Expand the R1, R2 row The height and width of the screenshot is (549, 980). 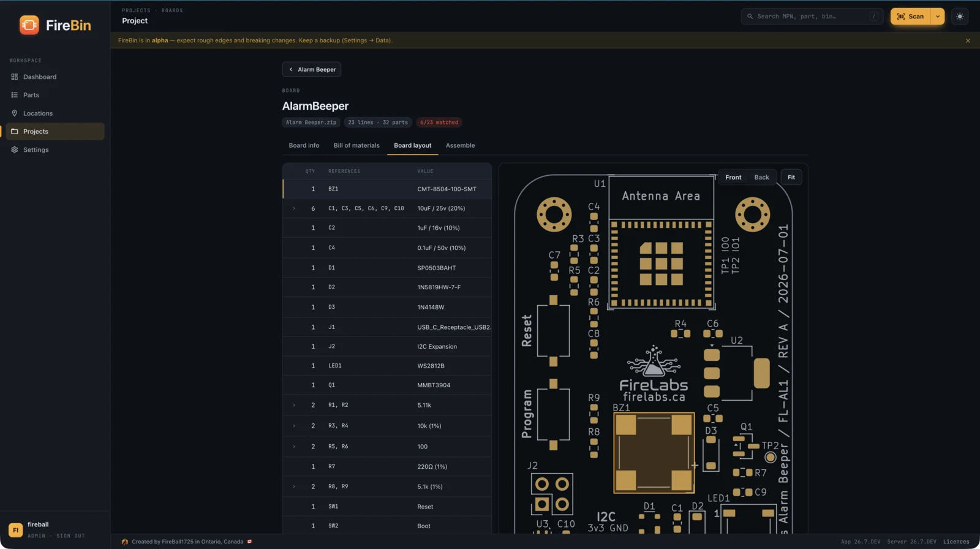tap(294, 405)
